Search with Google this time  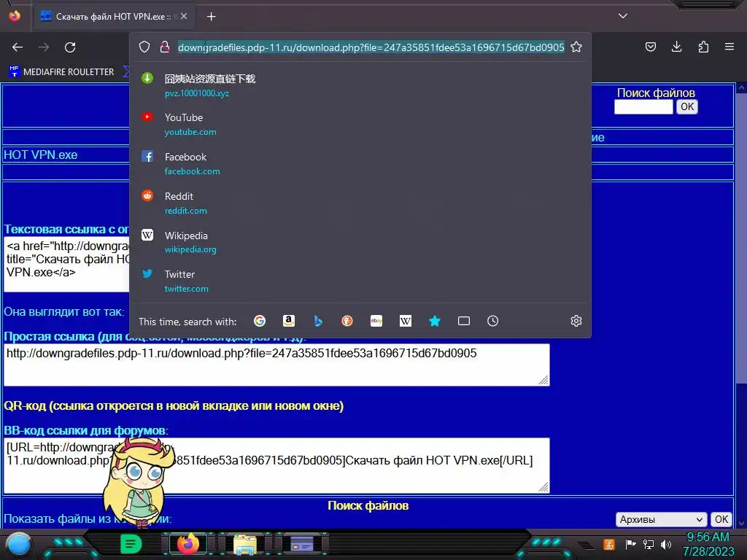tap(260, 321)
